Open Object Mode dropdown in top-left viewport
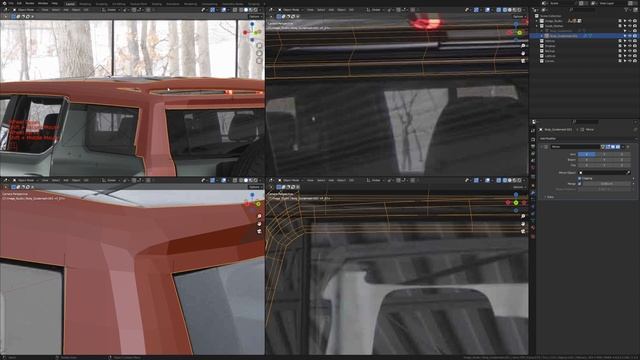Screen dimensions: 640x360 click(25, 10)
